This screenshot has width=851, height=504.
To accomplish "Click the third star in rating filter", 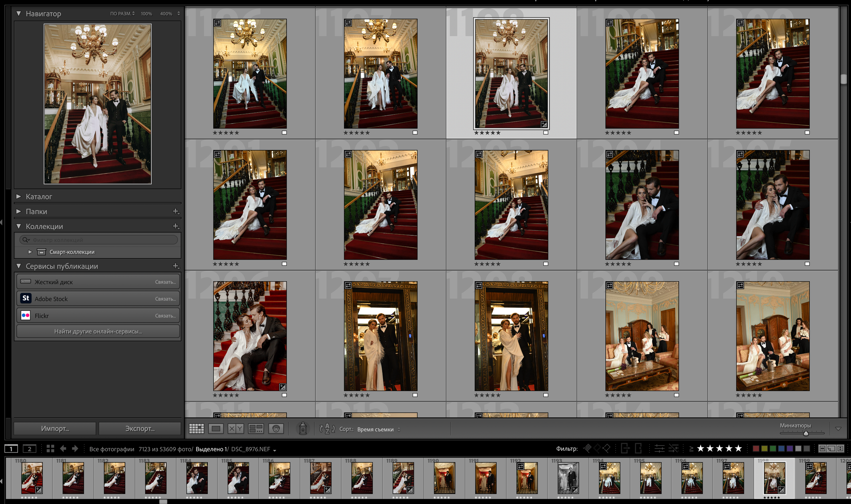I will [720, 448].
